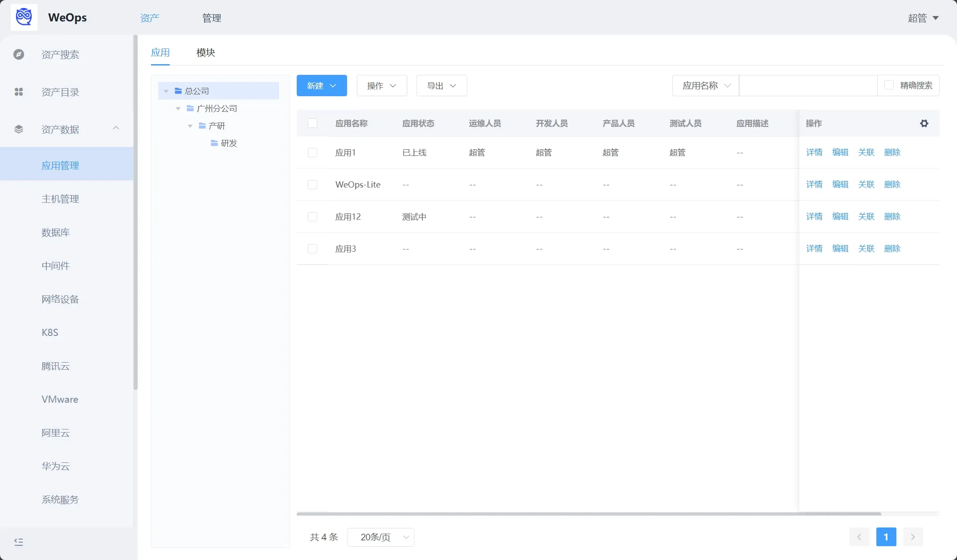Open the 导出 dropdown
The image size is (957, 560).
click(442, 86)
